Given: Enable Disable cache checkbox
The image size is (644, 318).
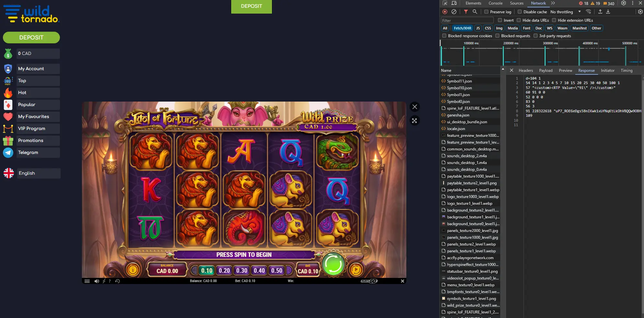Looking at the screenshot, I should 520,12.
